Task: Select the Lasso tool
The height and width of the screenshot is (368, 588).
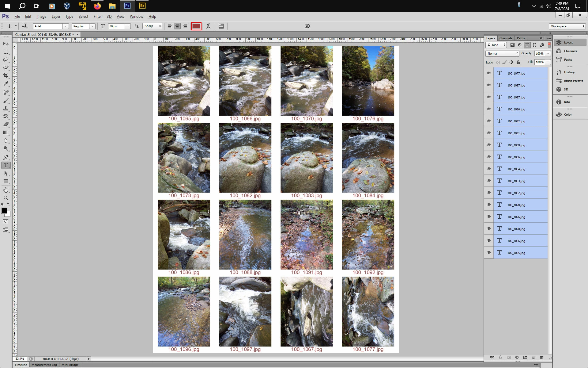Action: pyautogui.click(x=6, y=59)
